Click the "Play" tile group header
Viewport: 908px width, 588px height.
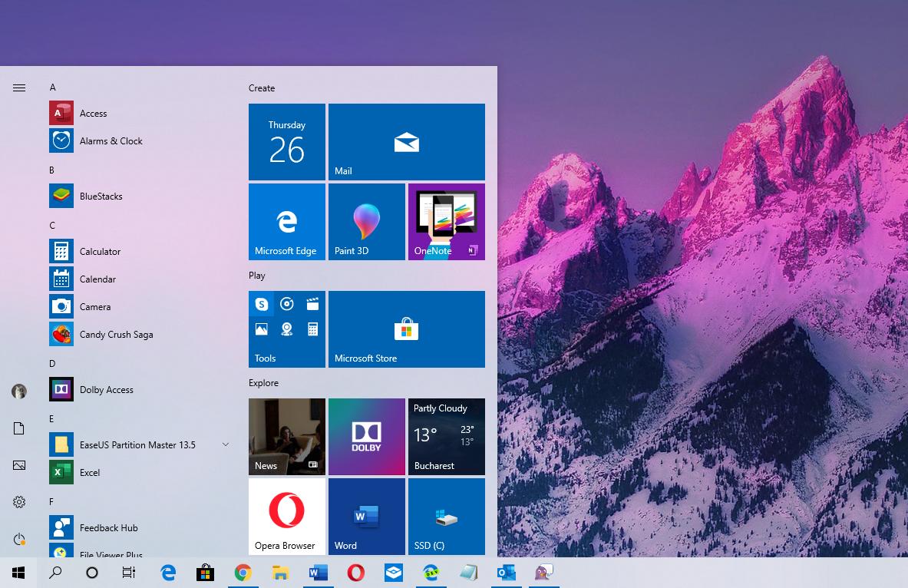click(257, 276)
